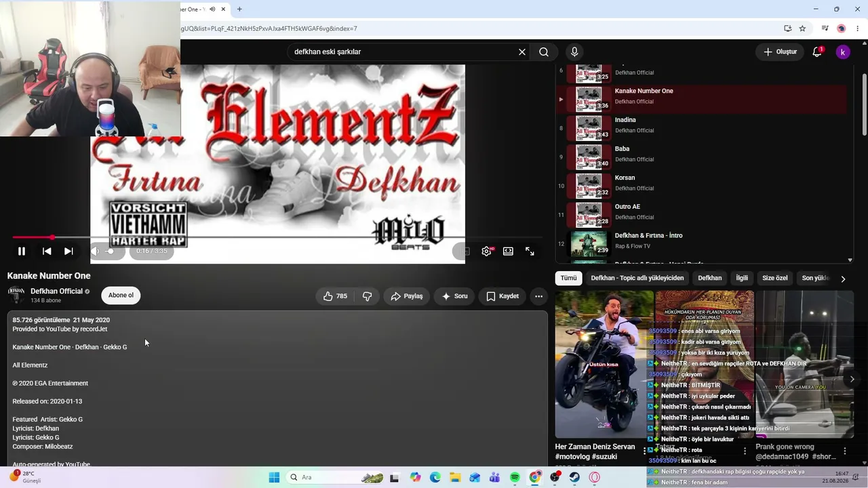Select the Tümü filter chip
Viewport: 868px width, 488px height.
[x=568, y=278]
